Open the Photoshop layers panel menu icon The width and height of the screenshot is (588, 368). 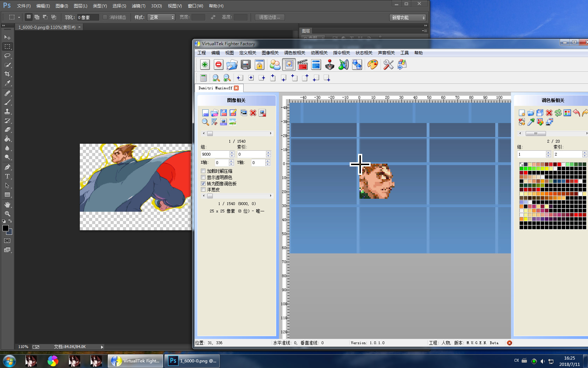coord(425,31)
